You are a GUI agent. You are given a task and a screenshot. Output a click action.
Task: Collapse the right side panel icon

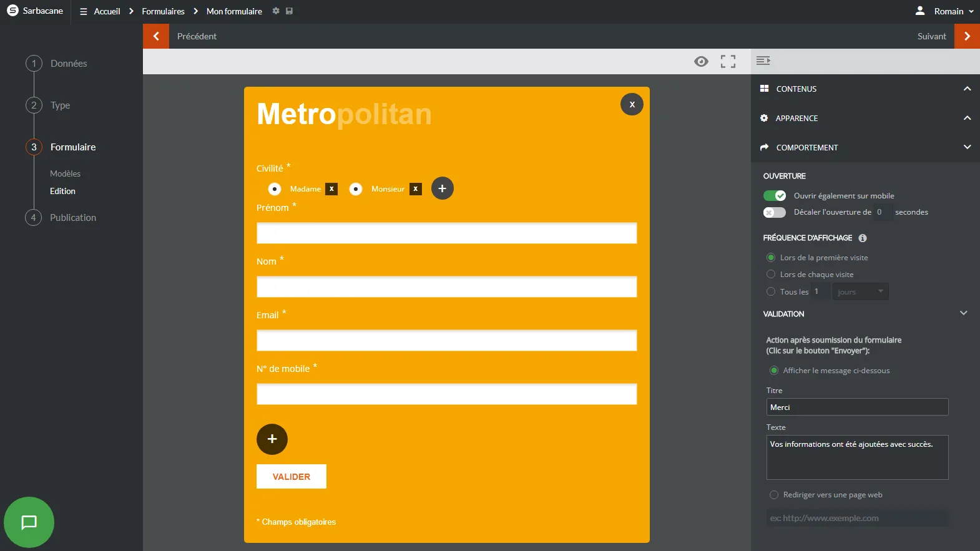763,61
